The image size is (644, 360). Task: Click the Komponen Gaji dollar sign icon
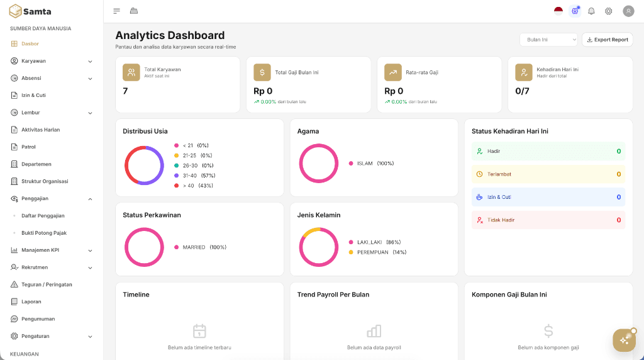(548, 331)
